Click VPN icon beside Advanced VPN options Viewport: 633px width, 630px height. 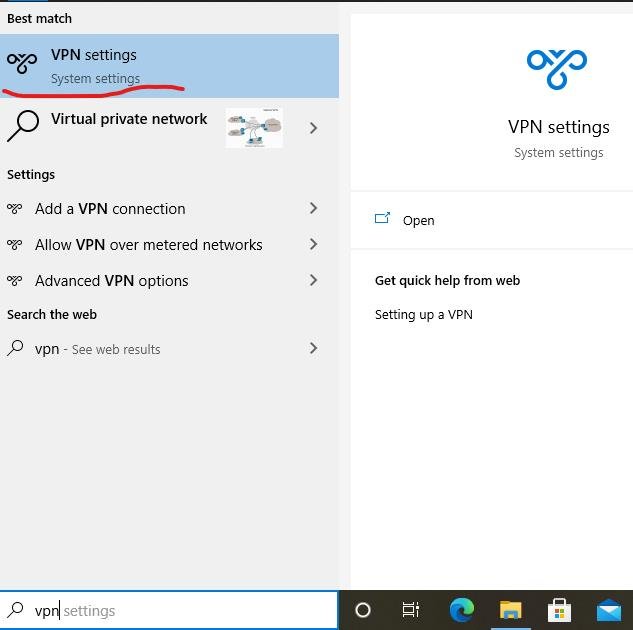pyautogui.click(x=15, y=280)
